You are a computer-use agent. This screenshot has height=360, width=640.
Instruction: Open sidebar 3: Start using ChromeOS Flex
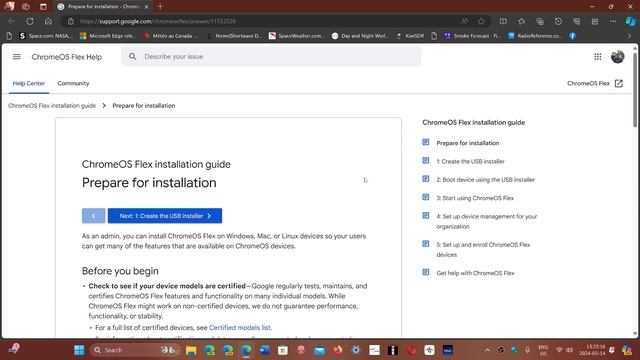coord(475,198)
